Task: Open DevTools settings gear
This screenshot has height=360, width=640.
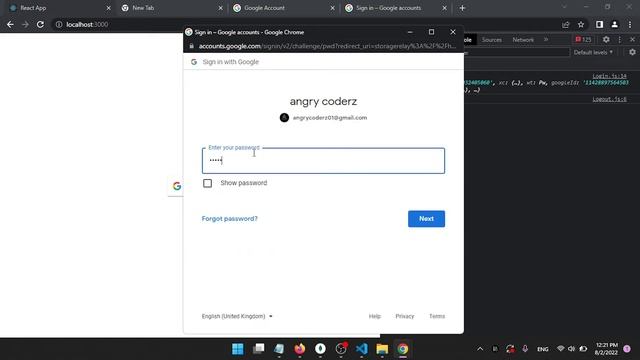Action: click(x=606, y=40)
